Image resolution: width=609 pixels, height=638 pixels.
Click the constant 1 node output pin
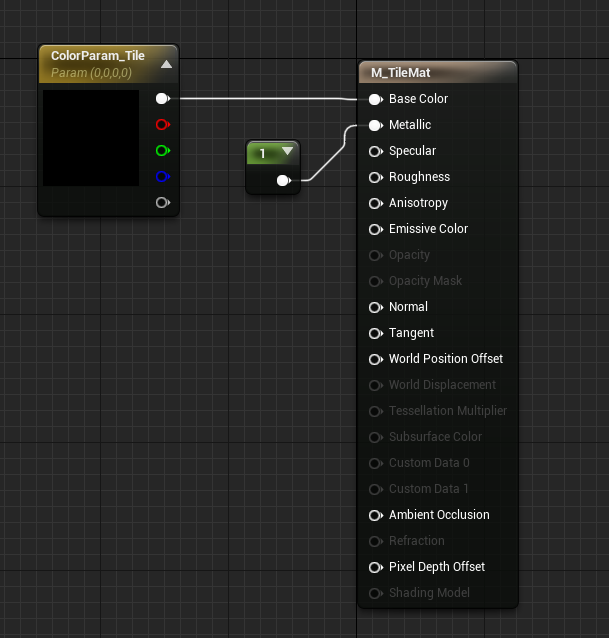click(284, 180)
